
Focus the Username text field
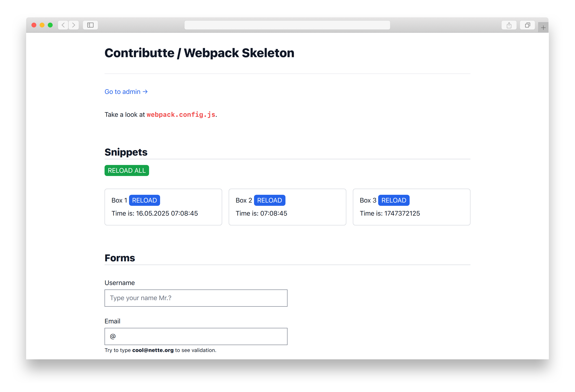196,298
